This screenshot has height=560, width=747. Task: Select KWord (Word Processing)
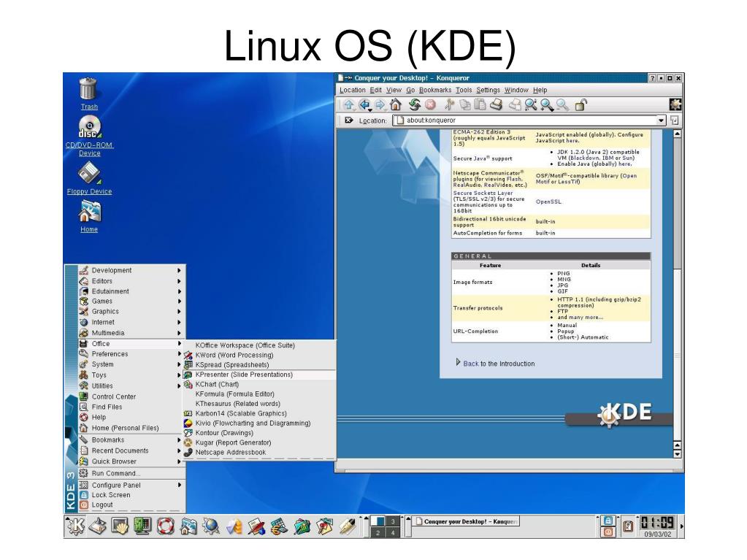coord(258,356)
